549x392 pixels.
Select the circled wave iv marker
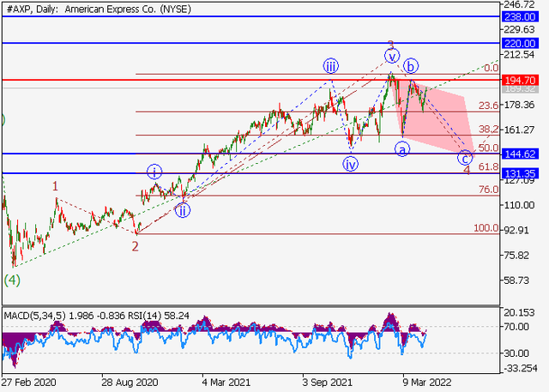point(351,163)
